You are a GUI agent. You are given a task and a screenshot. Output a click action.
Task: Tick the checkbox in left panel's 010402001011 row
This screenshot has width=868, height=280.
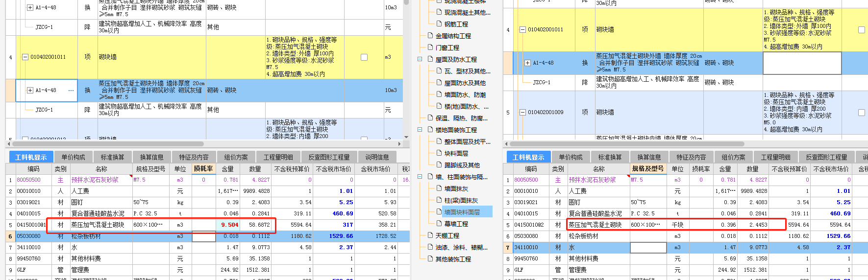[364, 57]
